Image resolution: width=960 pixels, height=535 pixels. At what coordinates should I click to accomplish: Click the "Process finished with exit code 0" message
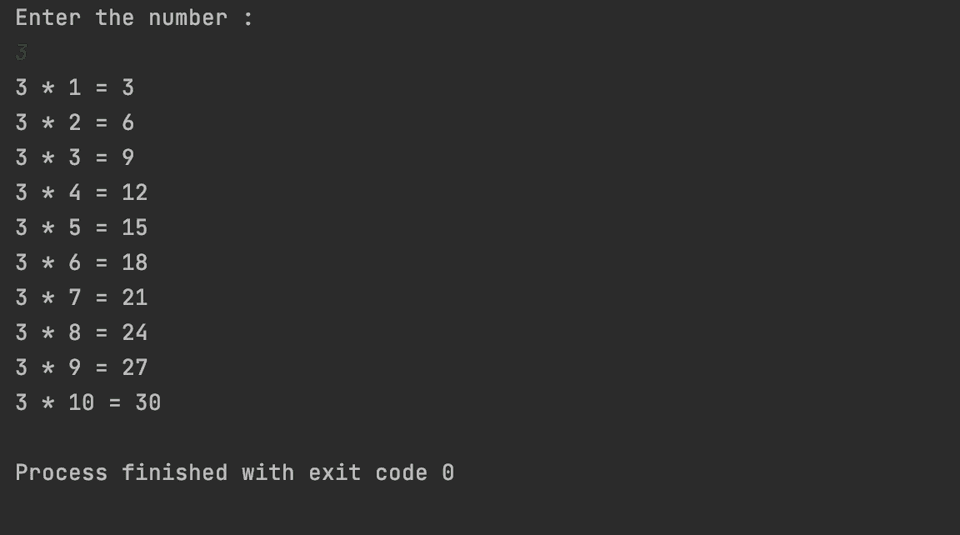pos(234,473)
